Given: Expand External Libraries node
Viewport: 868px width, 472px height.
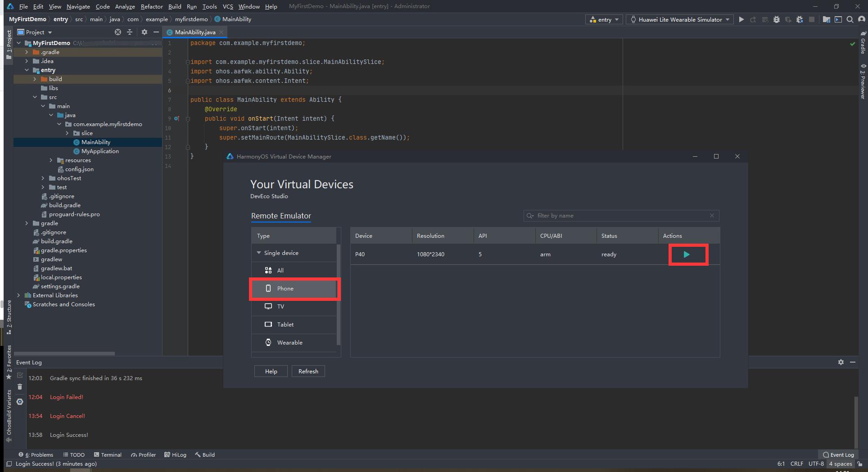Looking at the screenshot, I should (x=18, y=295).
